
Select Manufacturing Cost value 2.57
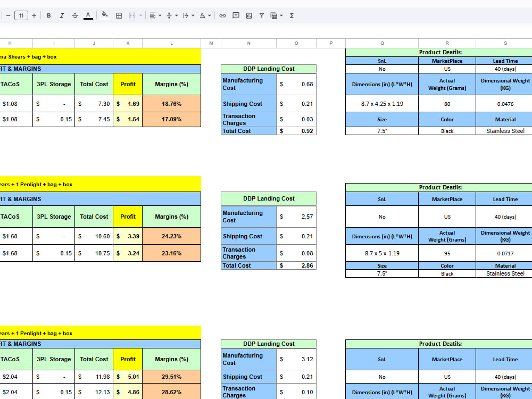pyautogui.click(x=296, y=217)
